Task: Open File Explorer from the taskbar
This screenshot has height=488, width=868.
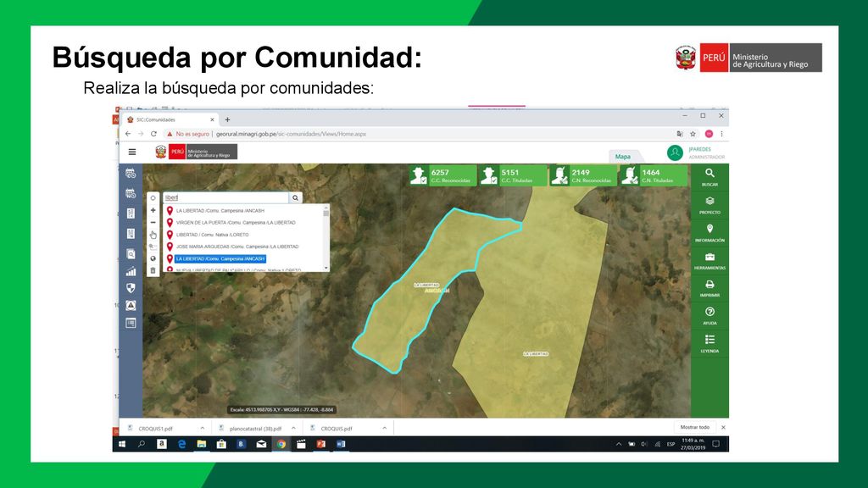Action: [x=202, y=444]
